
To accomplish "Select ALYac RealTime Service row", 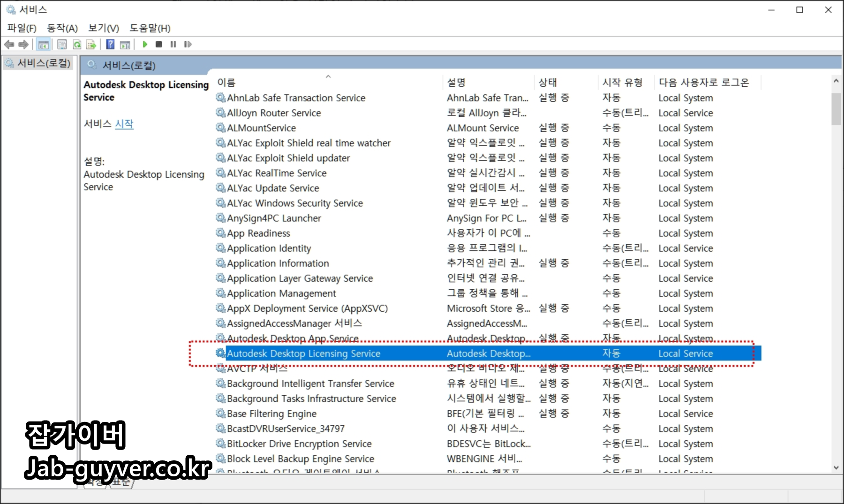I will (x=488, y=173).
